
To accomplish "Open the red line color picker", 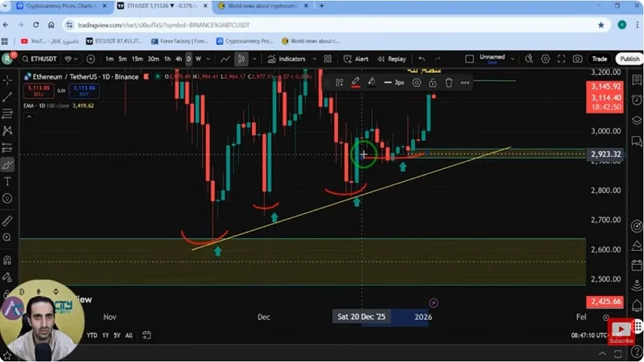I will (355, 82).
